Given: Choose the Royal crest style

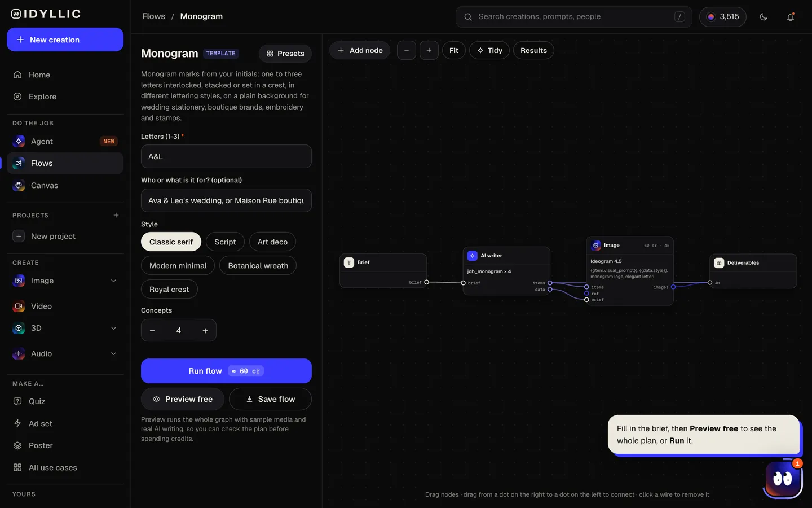Looking at the screenshot, I should pyautogui.click(x=169, y=289).
